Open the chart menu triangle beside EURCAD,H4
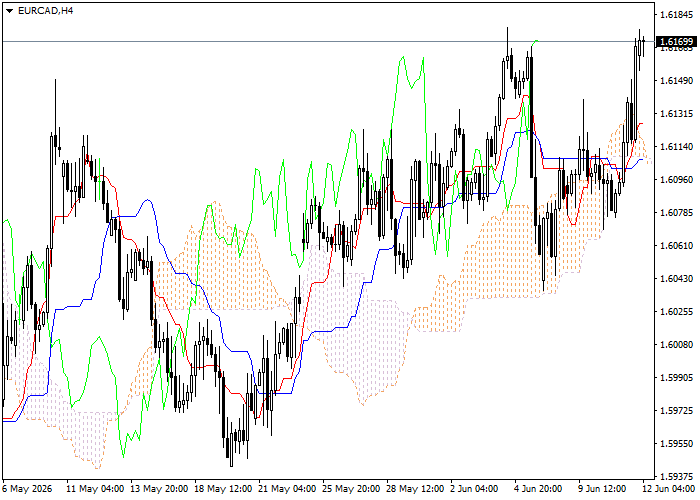Screen dimensions: 700x500 (9, 11)
